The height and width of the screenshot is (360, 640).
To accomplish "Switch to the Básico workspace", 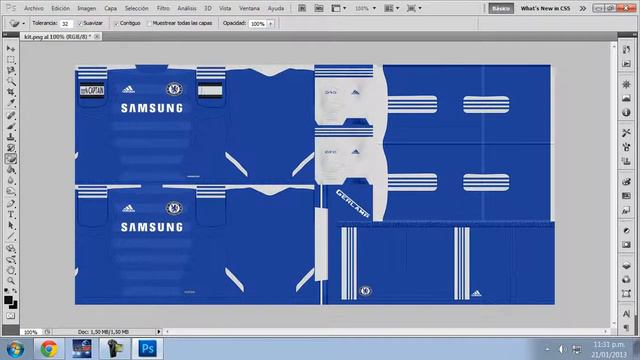I will pyautogui.click(x=501, y=8).
